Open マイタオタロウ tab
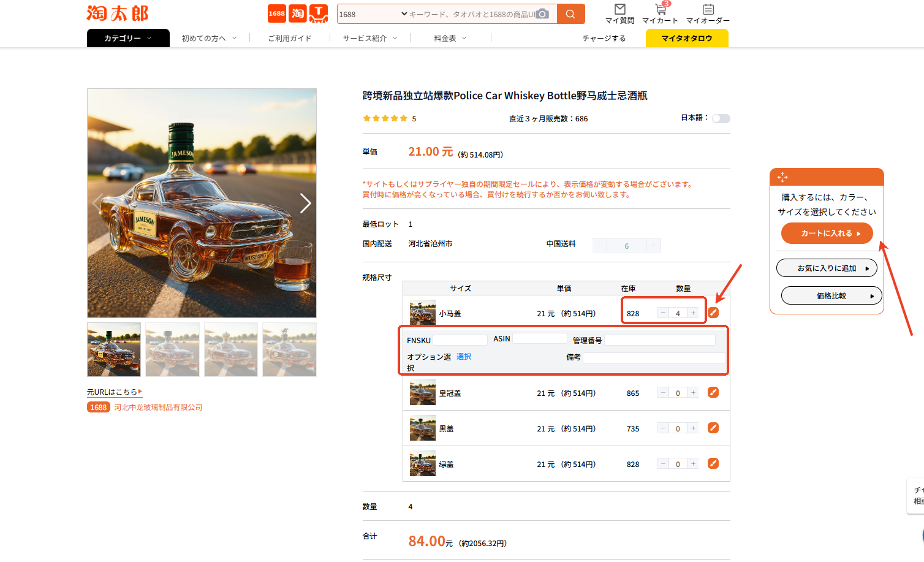The width and height of the screenshot is (924, 562). pos(687,38)
